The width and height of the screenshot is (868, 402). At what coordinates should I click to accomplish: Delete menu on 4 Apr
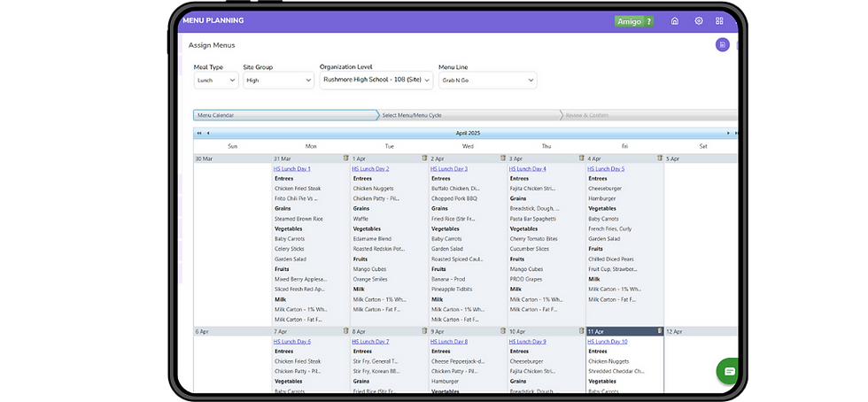[x=660, y=158]
